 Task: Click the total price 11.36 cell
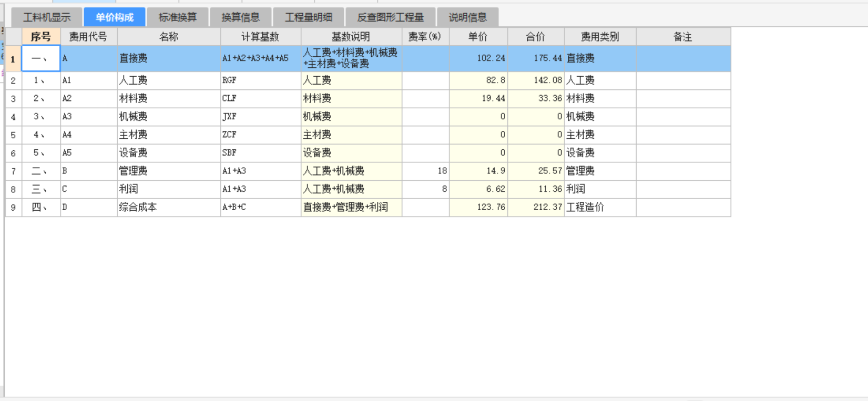[536, 189]
